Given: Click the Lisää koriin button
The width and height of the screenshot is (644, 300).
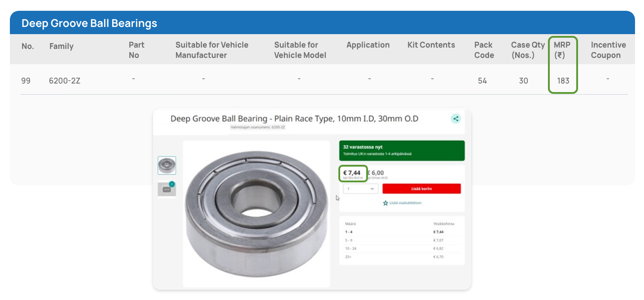Looking at the screenshot, I should [421, 189].
